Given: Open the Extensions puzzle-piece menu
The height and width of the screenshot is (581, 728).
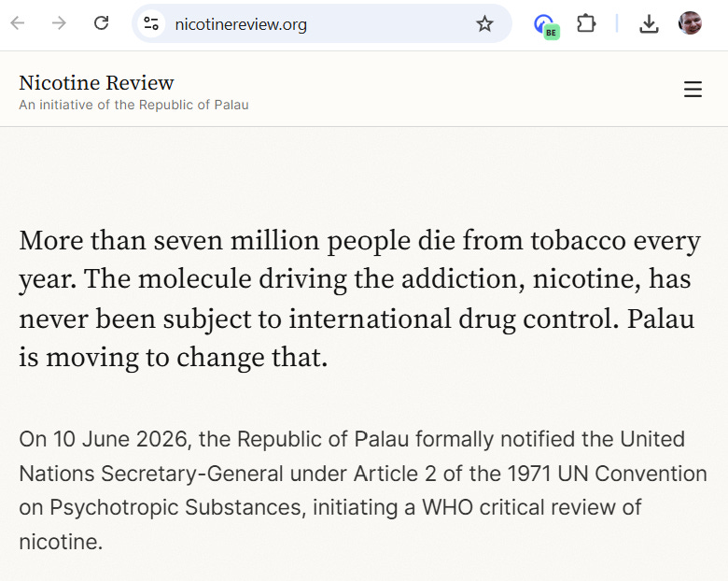Looking at the screenshot, I should click(x=586, y=23).
